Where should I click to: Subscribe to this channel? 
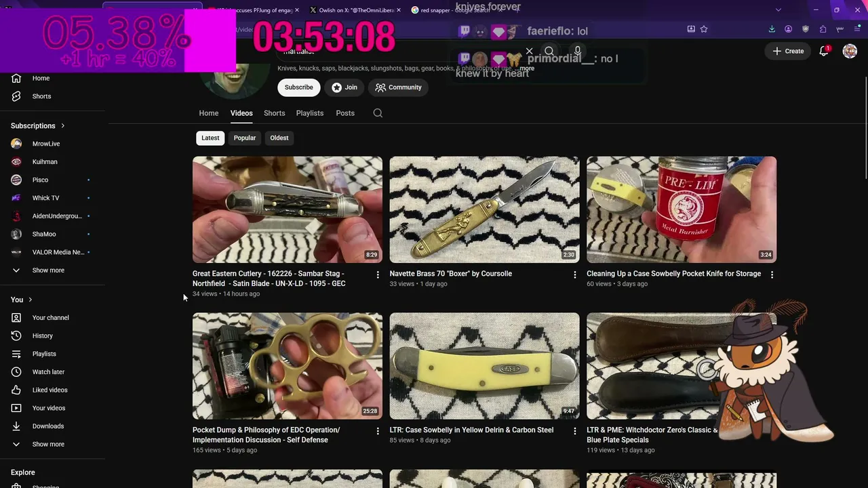(299, 87)
